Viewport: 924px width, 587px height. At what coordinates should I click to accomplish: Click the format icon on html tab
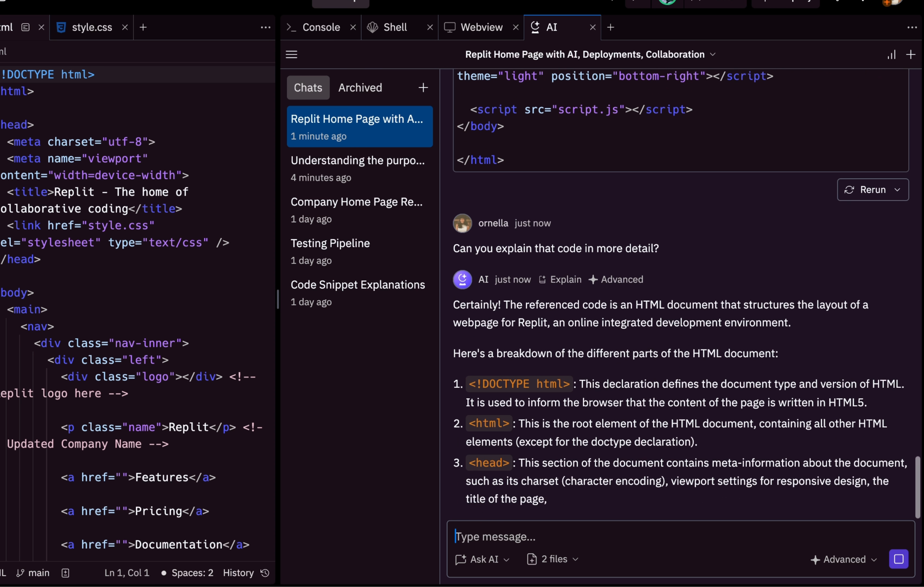(x=25, y=27)
